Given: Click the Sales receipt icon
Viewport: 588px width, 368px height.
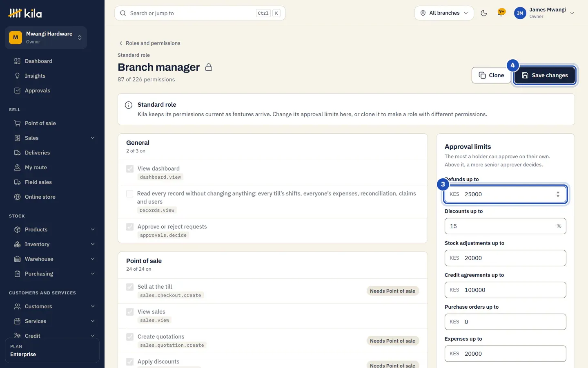Looking at the screenshot, I should click(17, 138).
